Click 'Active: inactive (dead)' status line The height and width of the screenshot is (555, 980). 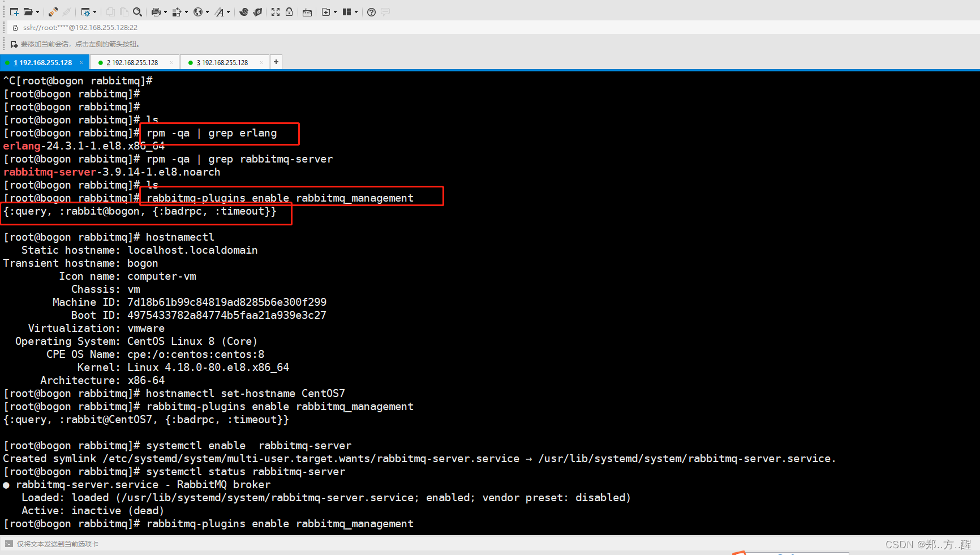point(93,511)
